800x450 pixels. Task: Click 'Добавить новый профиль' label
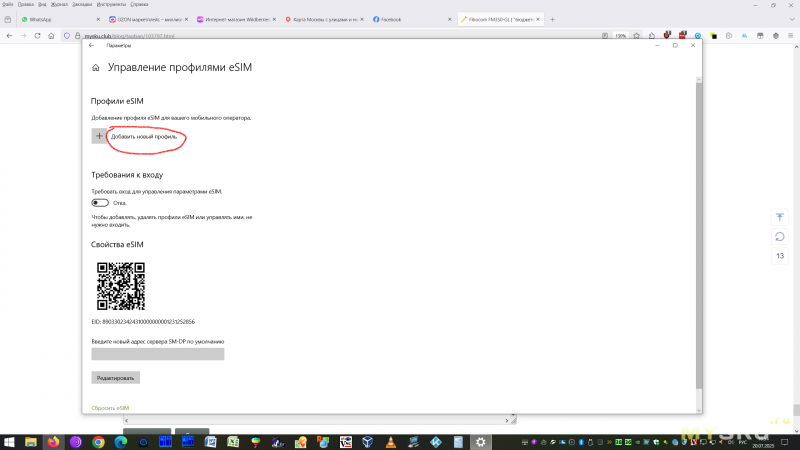(x=144, y=137)
